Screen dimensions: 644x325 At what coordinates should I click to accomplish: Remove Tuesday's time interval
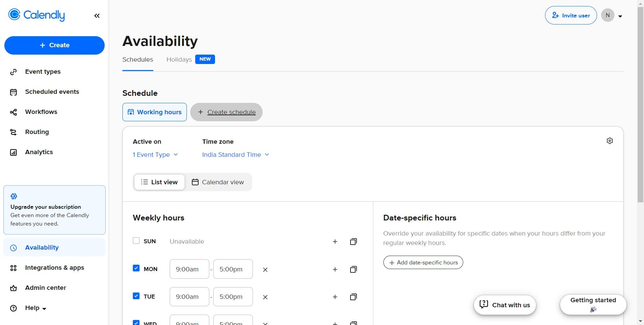pyautogui.click(x=265, y=297)
